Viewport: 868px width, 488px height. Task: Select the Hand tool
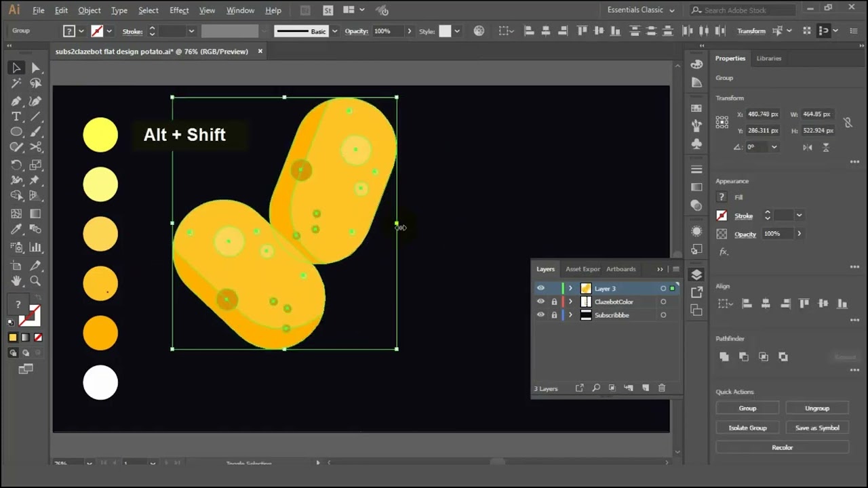click(16, 281)
